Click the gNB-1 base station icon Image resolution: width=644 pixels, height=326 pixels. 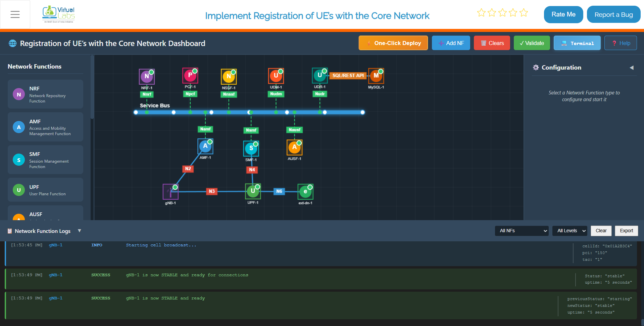(170, 192)
